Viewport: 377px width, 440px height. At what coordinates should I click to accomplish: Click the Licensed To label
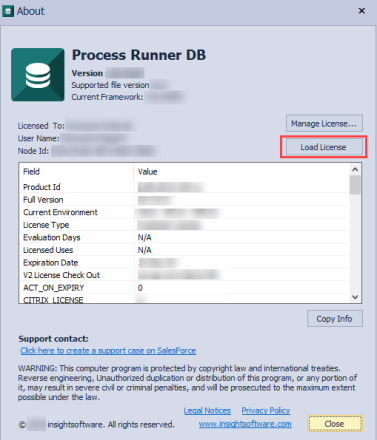(x=41, y=126)
